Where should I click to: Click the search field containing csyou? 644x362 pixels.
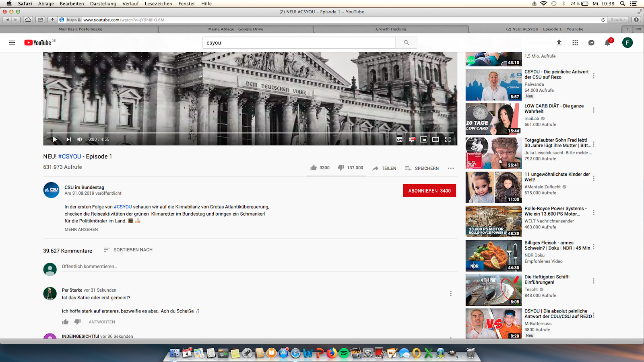299,43
